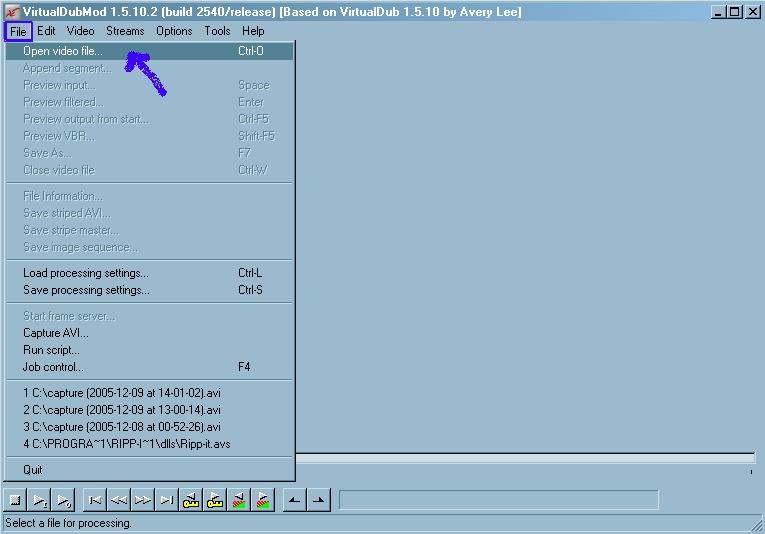Jump to the end of video
The width and height of the screenshot is (765, 534).
pos(167,500)
